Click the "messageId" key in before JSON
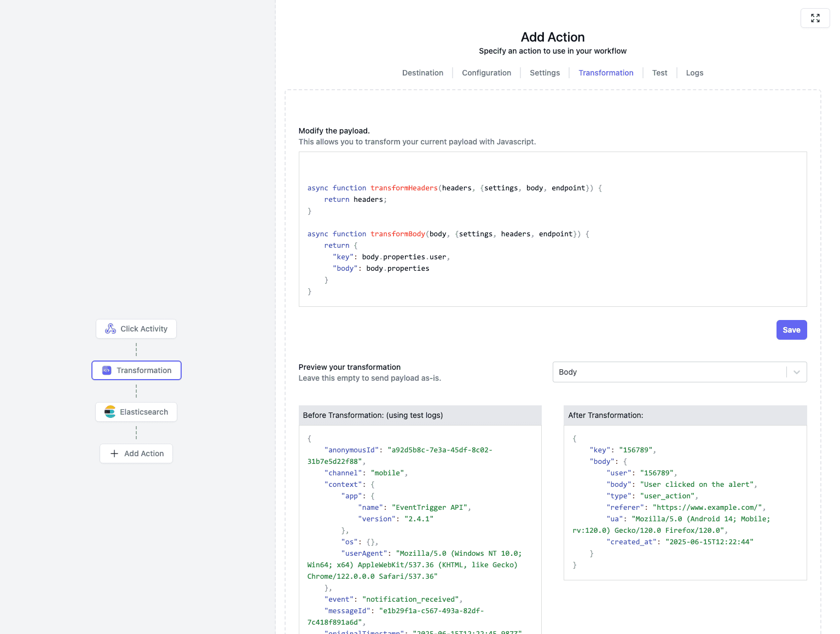Image resolution: width=840 pixels, height=634 pixels. (347, 611)
